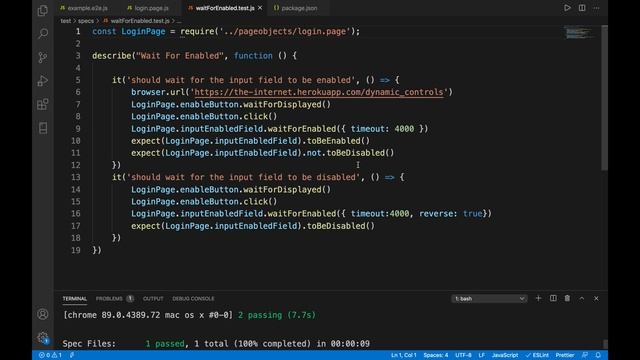Screen dimensions: 640x360
Task: Open the PROBLEMS panel tab
Action: (109, 299)
